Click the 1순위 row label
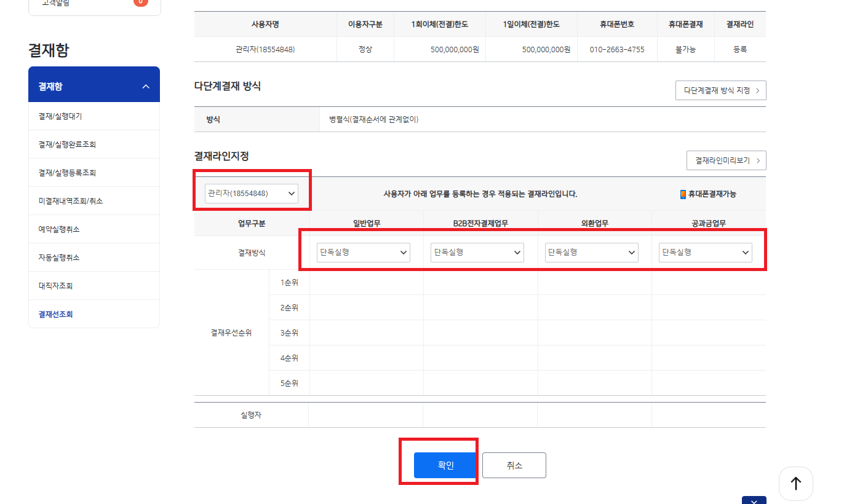 289,282
